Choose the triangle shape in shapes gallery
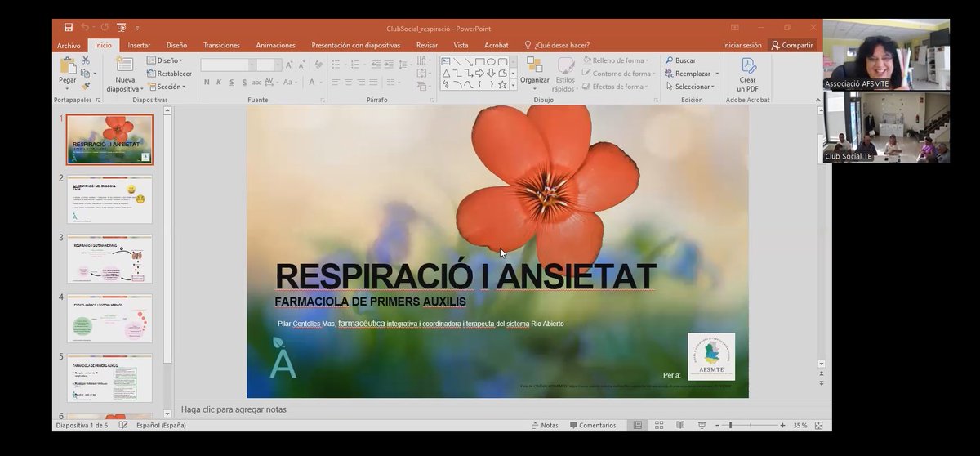The width and height of the screenshot is (980, 456). [446, 73]
